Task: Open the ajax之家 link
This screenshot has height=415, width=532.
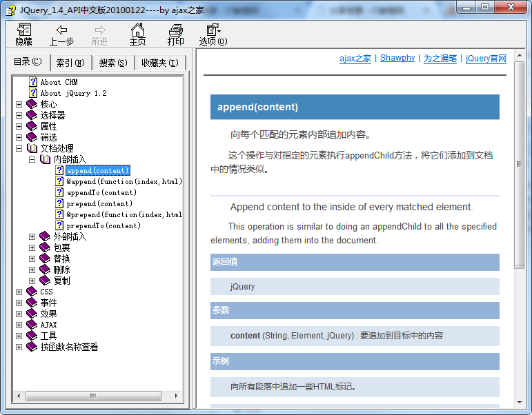Action: [355, 59]
